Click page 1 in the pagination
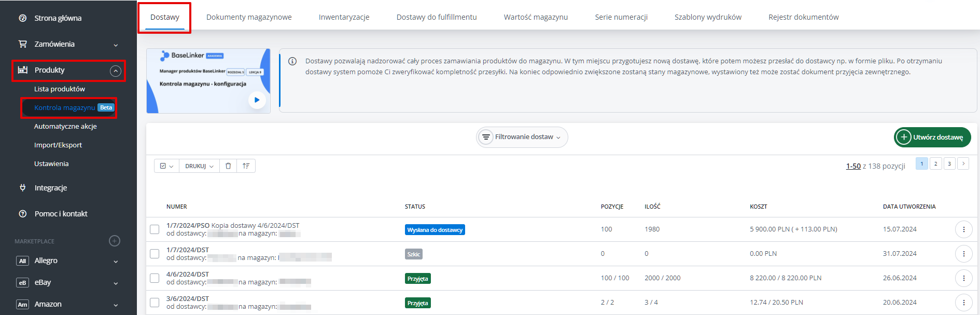Screen dimensions: 980x315 [x=922, y=163]
